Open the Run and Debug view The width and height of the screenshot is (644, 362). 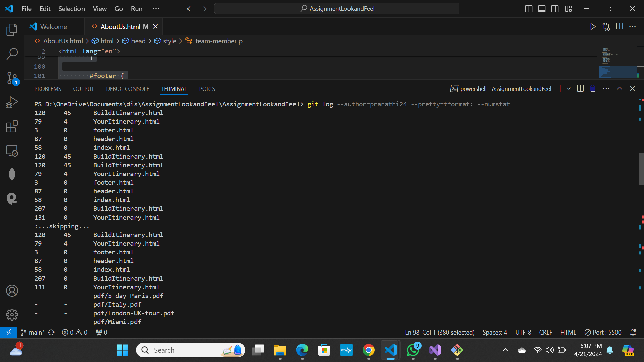click(x=12, y=102)
